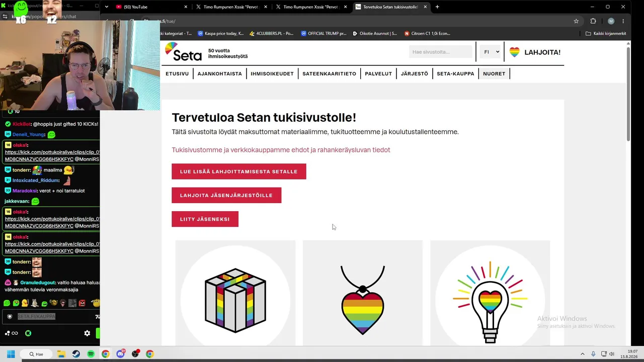Click the LAHJOITA! donate link
644x362 pixels.
pos(542,52)
